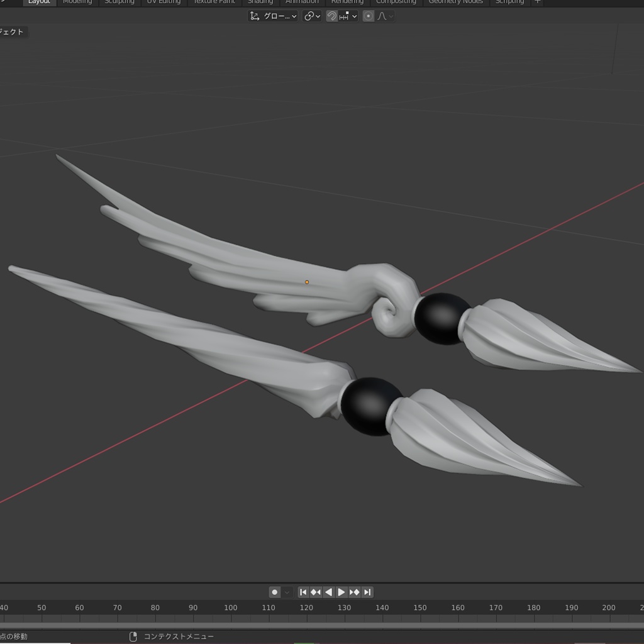
Task: Open the transform pivot point dropdown
Action: tap(312, 16)
